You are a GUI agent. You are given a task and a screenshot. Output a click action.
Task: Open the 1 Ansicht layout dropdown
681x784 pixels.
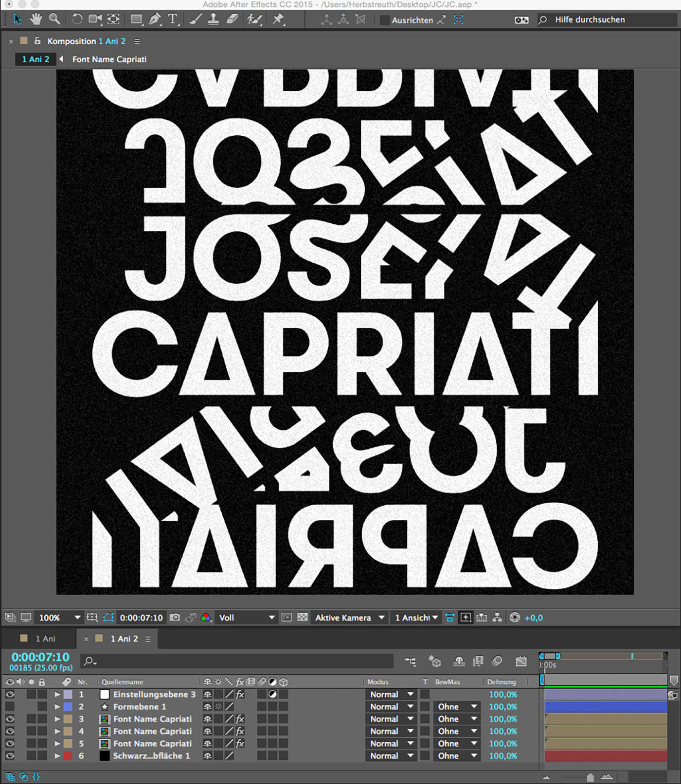tap(416, 618)
